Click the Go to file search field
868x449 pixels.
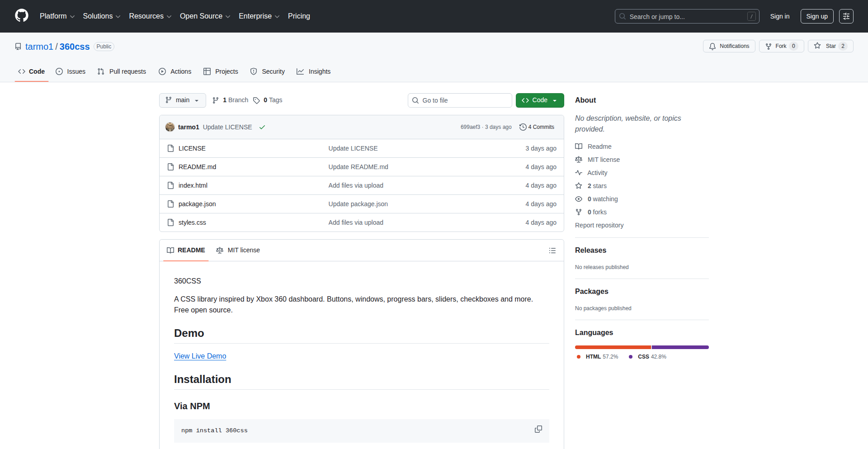click(460, 100)
